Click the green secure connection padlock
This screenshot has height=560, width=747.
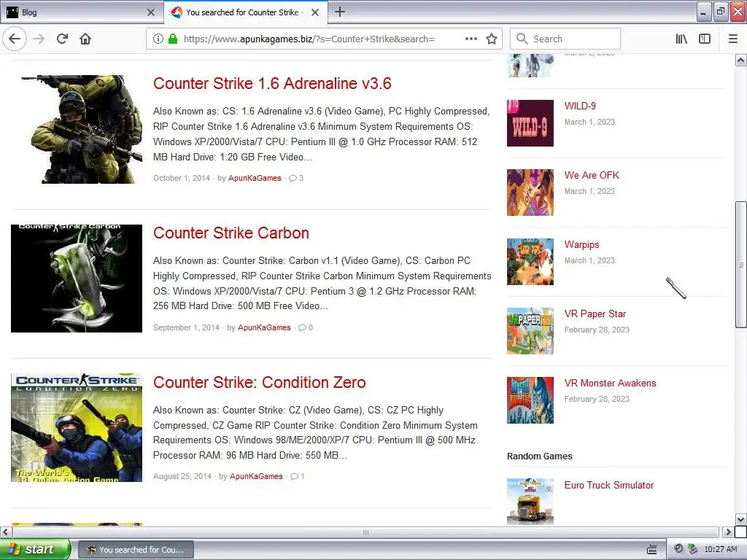[173, 39]
